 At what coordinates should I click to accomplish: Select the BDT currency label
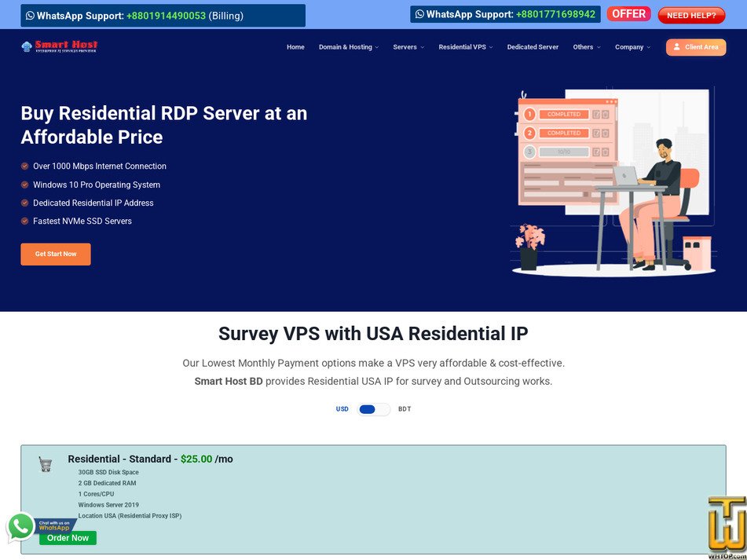click(x=405, y=409)
